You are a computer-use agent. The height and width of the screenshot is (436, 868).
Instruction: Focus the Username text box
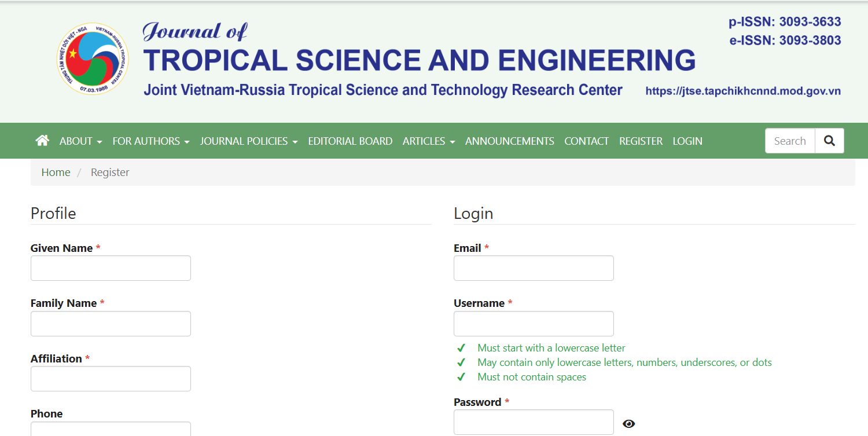pyautogui.click(x=534, y=324)
